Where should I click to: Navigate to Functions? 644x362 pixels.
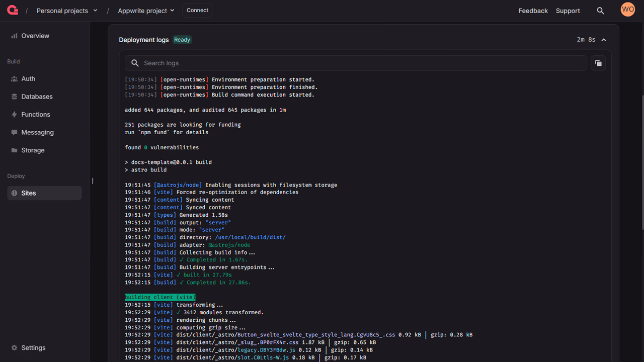tap(44, 115)
